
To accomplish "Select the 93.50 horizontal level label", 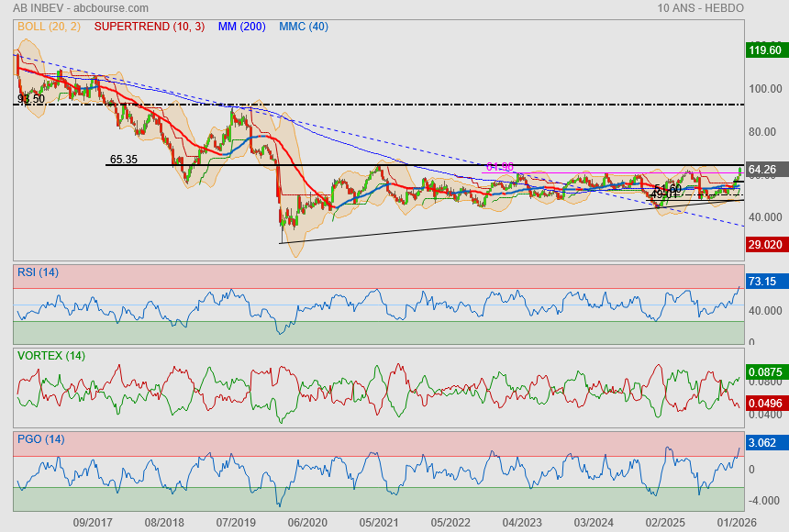I will coord(31,98).
